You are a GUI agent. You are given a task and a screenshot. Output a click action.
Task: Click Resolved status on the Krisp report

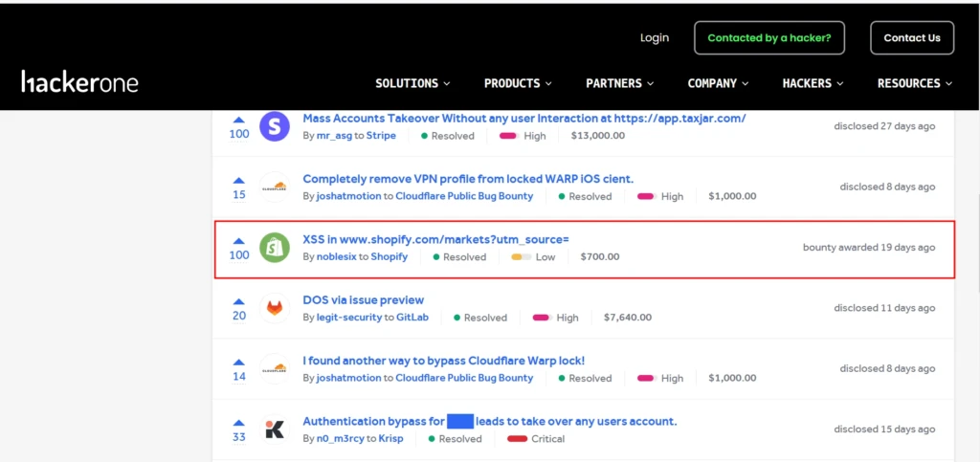pyautogui.click(x=455, y=438)
